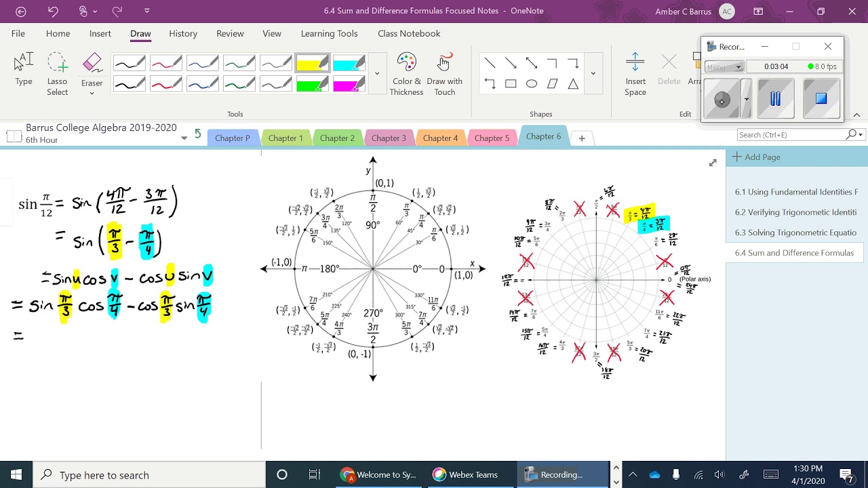Viewport: 868px width, 488px height.
Task: Open Webex Teams from taskbar
Action: tap(465, 474)
